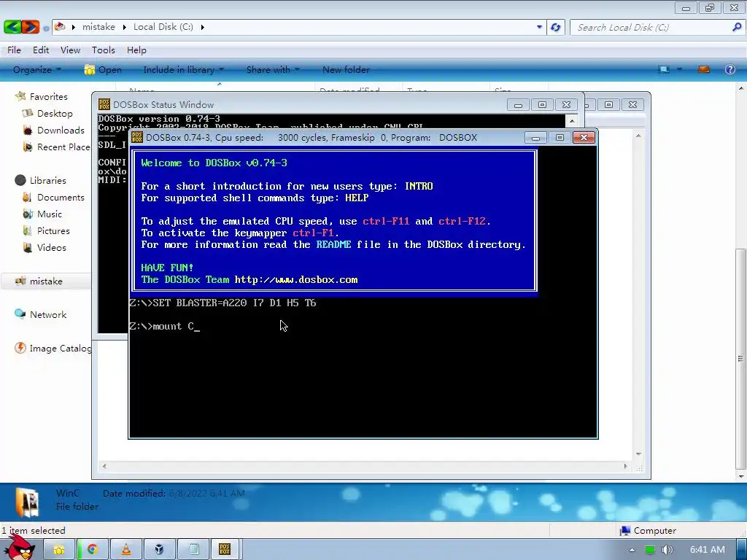
Task: Open Explorer help question-mark icon
Action: point(729,69)
